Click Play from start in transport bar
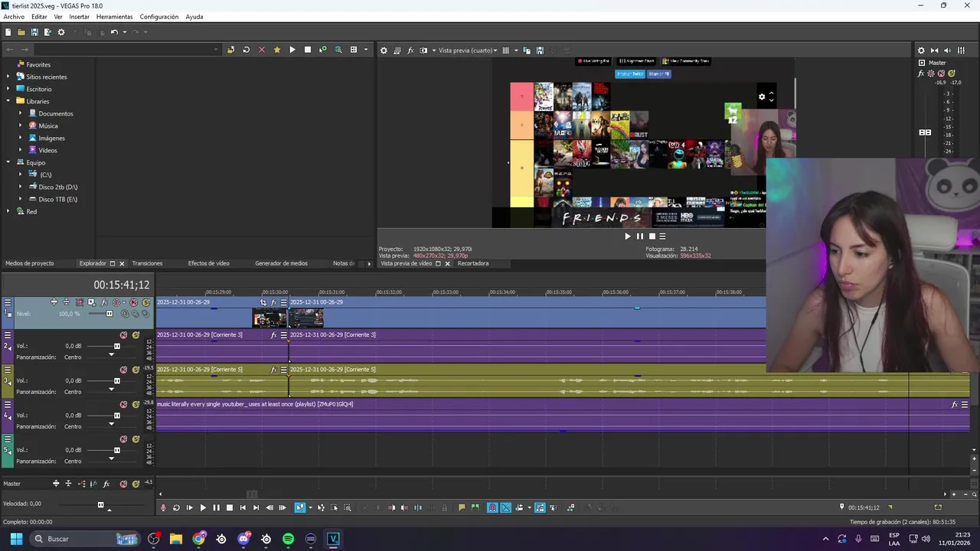The height and width of the screenshot is (551, 980). click(x=189, y=507)
